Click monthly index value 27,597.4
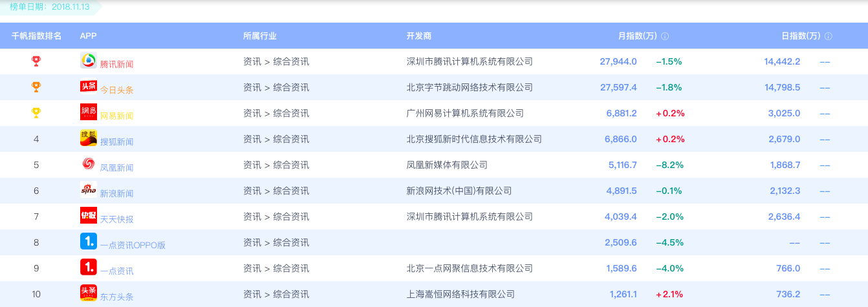Screen dimensions: 868x307 point(618,87)
